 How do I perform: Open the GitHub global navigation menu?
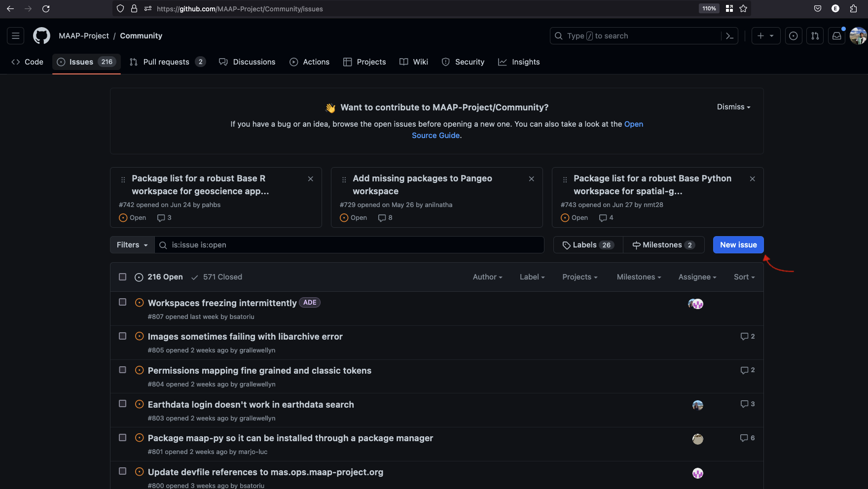(x=16, y=36)
